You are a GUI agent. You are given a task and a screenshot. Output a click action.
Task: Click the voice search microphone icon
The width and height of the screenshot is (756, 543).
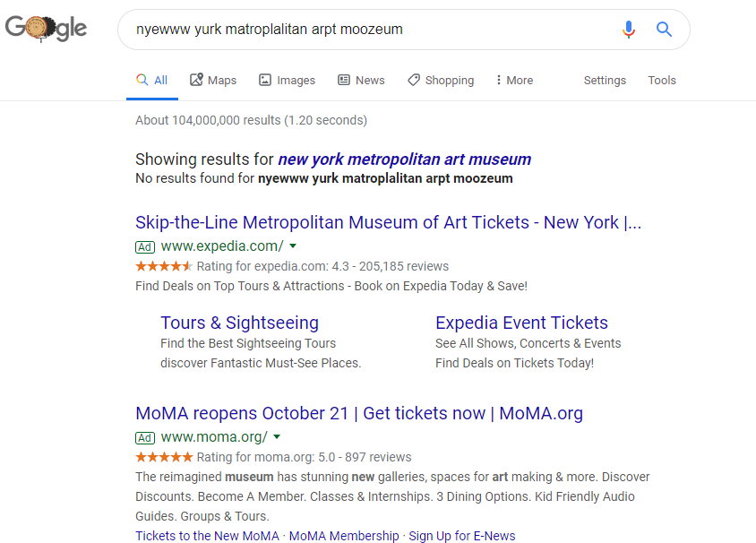click(629, 30)
